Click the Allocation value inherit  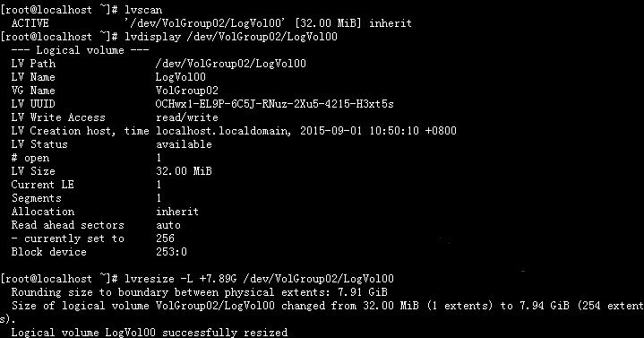click(177, 212)
